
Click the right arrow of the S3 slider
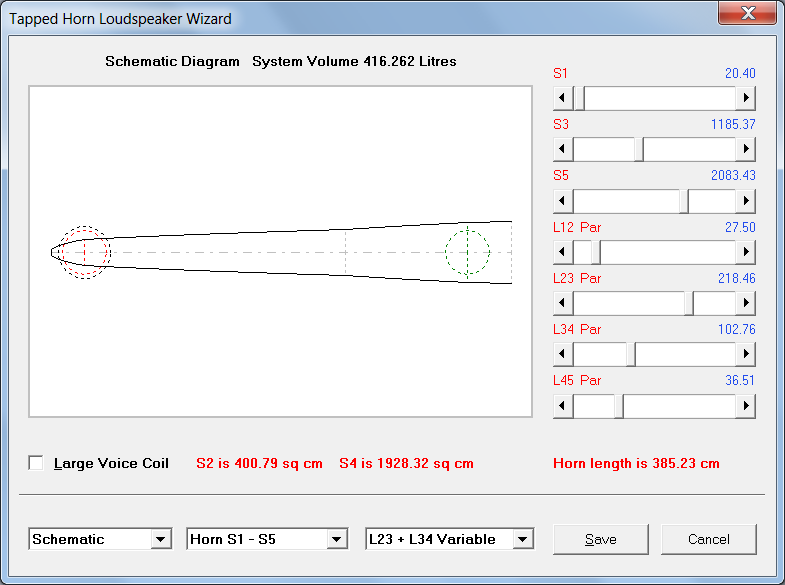pyautogui.click(x=745, y=149)
